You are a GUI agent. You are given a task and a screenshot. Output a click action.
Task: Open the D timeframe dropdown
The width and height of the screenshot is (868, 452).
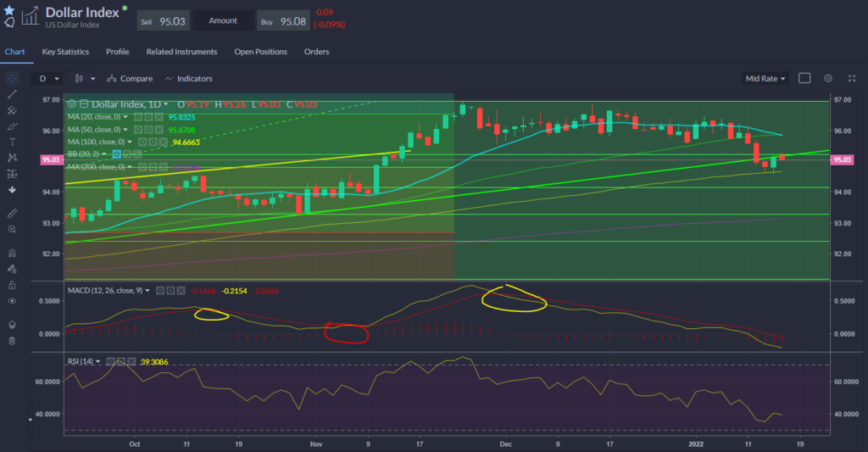tap(48, 78)
